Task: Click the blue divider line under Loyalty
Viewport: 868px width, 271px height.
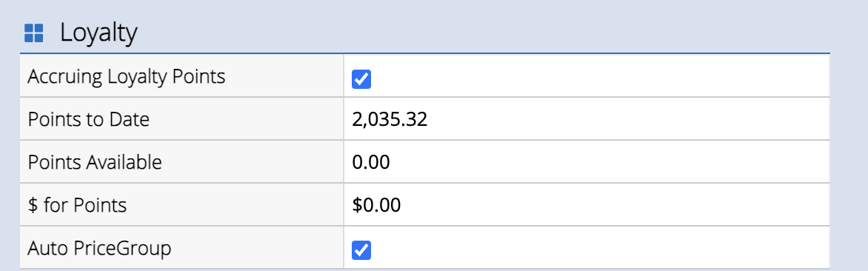Action: tap(425, 53)
